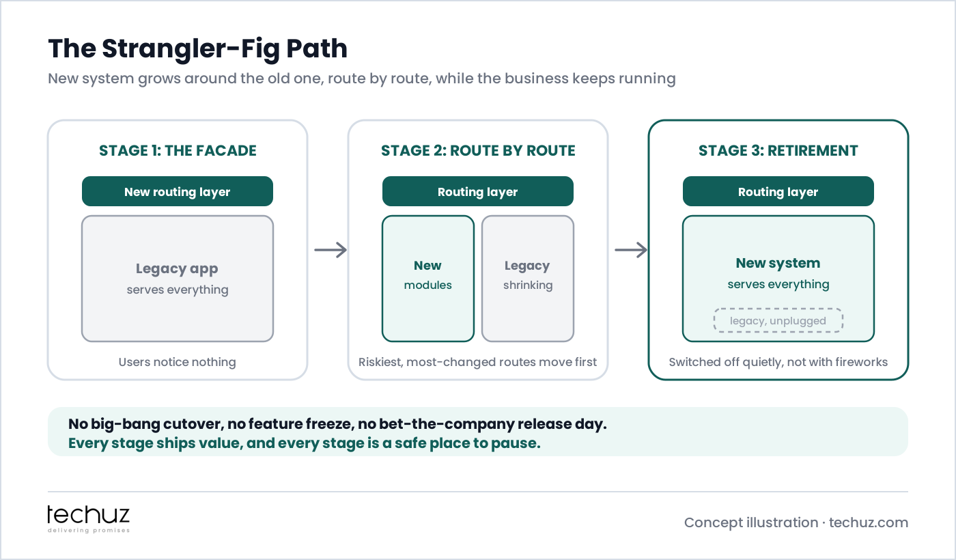
Task: Select the "STAGE 1: THE FACADE" heading
Action: click(178, 151)
